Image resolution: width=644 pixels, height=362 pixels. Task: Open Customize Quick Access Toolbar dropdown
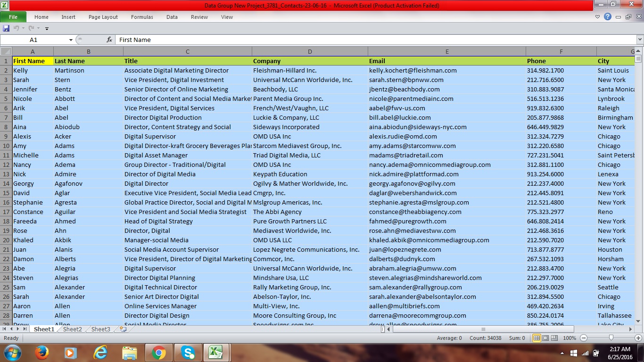[47, 29]
